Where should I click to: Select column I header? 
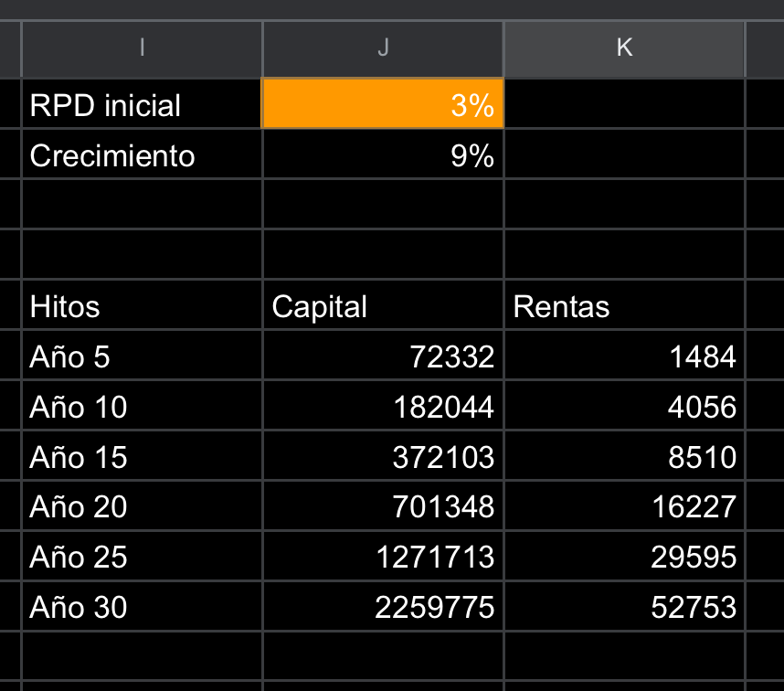coord(143,48)
